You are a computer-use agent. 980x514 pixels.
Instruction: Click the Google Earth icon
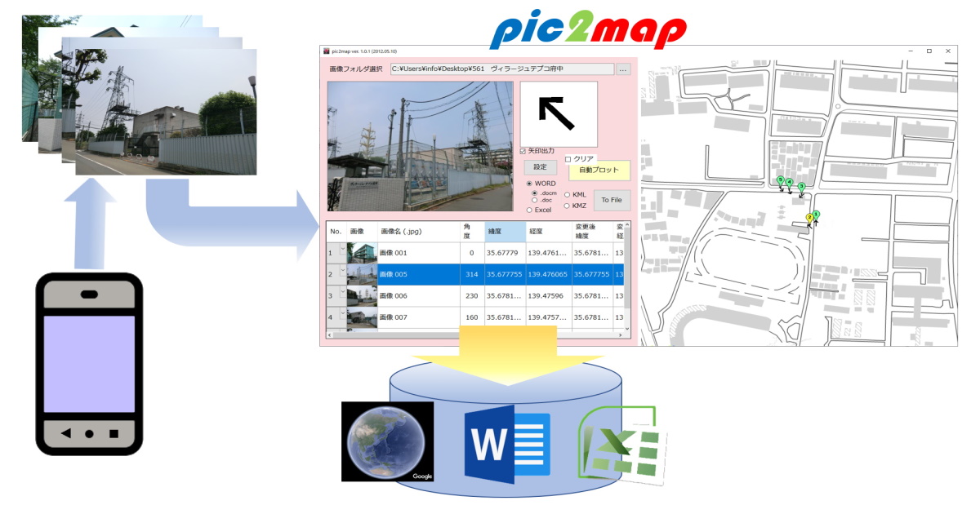point(386,444)
